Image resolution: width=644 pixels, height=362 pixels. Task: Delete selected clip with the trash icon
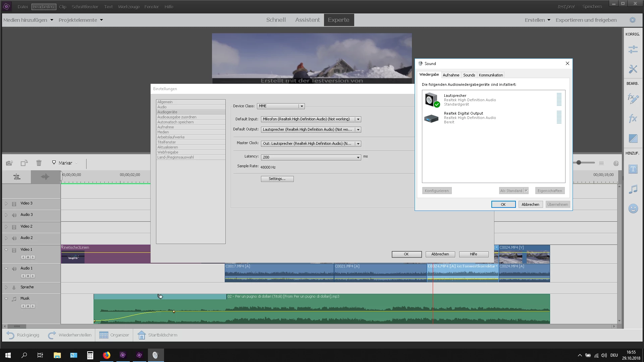coord(39,163)
